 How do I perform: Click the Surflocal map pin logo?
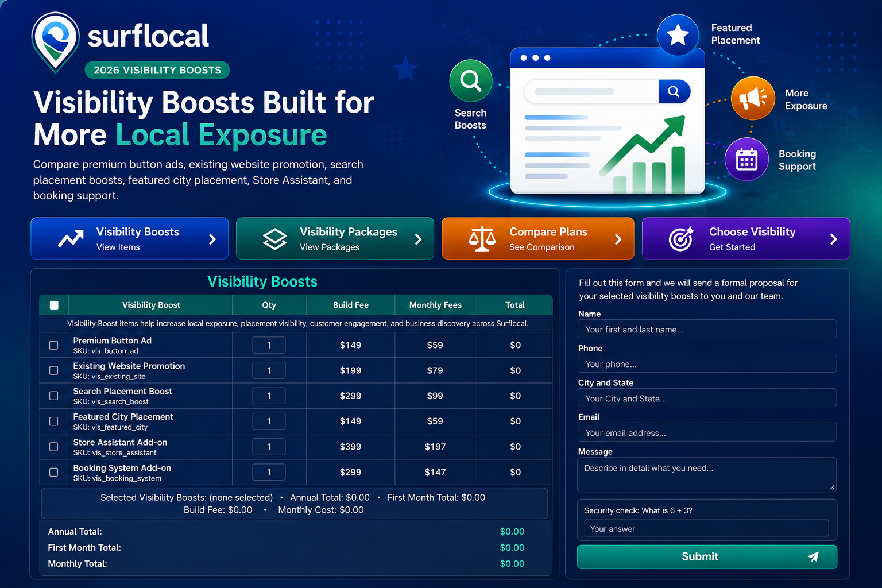[x=55, y=42]
